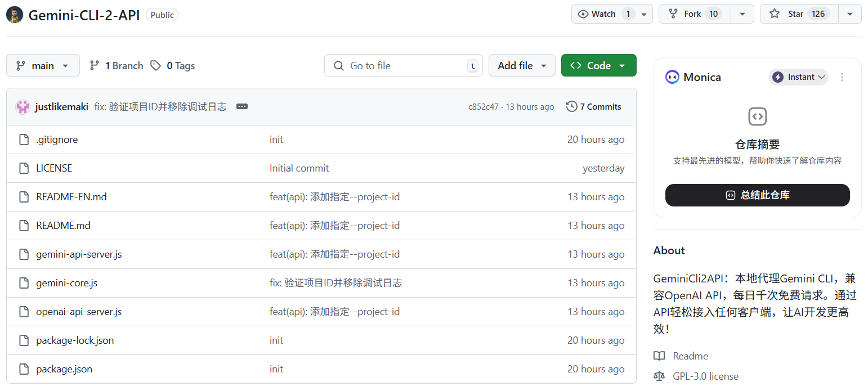Open package-lock.json

75,340
